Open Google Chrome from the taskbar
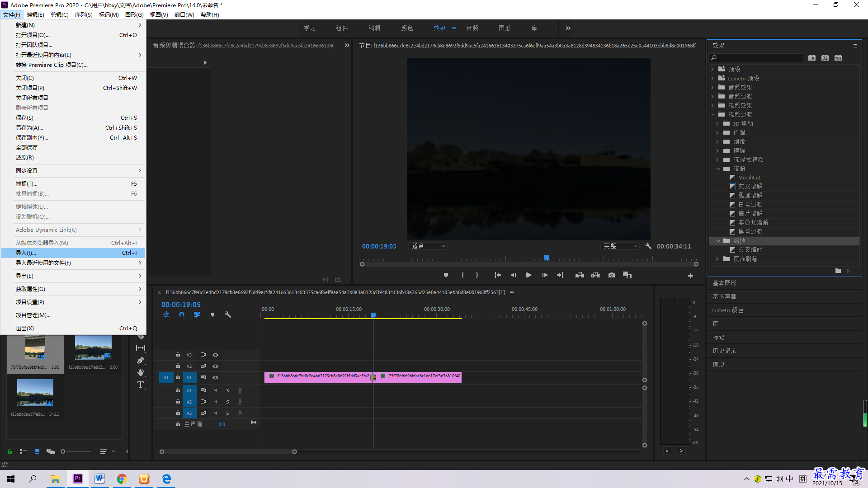The height and width of the screenshot is (488, 868). click(x=122, y=479)
